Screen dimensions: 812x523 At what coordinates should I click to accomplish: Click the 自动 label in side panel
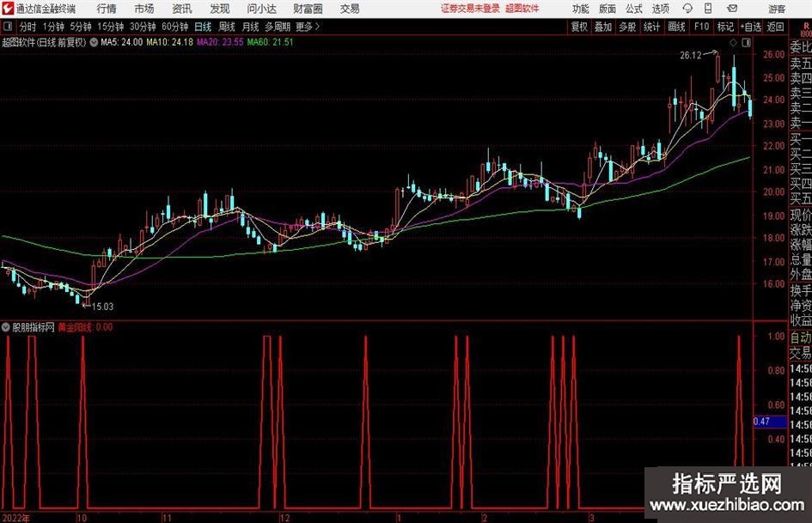(x=801, y=338)
